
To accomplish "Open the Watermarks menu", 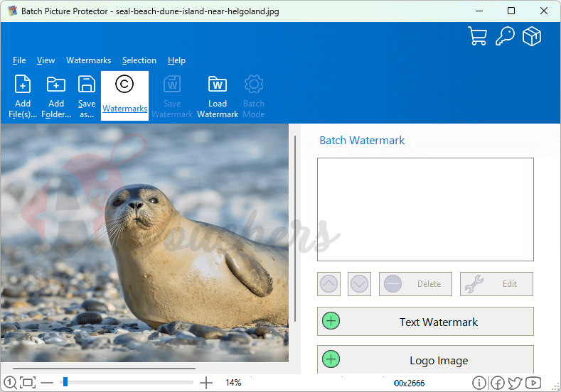I will tap(89, 60).
